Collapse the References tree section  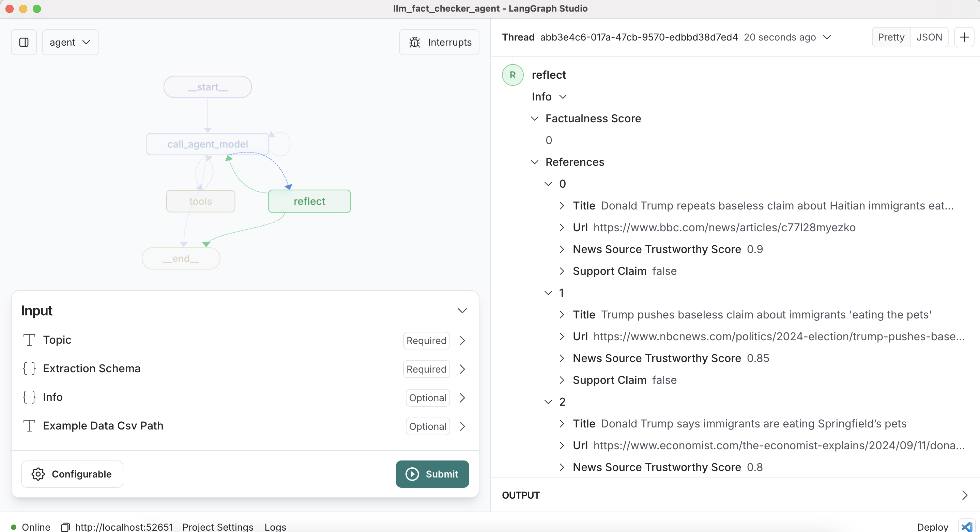[535, 162]
